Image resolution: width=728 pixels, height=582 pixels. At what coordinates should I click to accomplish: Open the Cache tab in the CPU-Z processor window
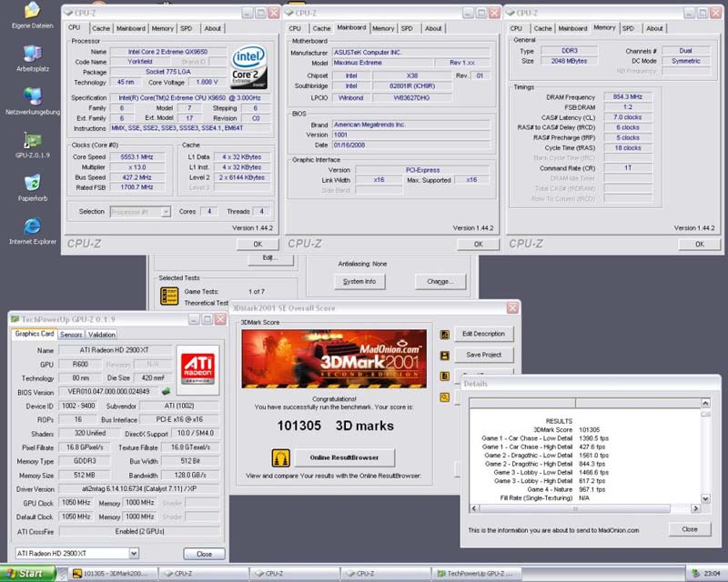click(x=101, y=28)
